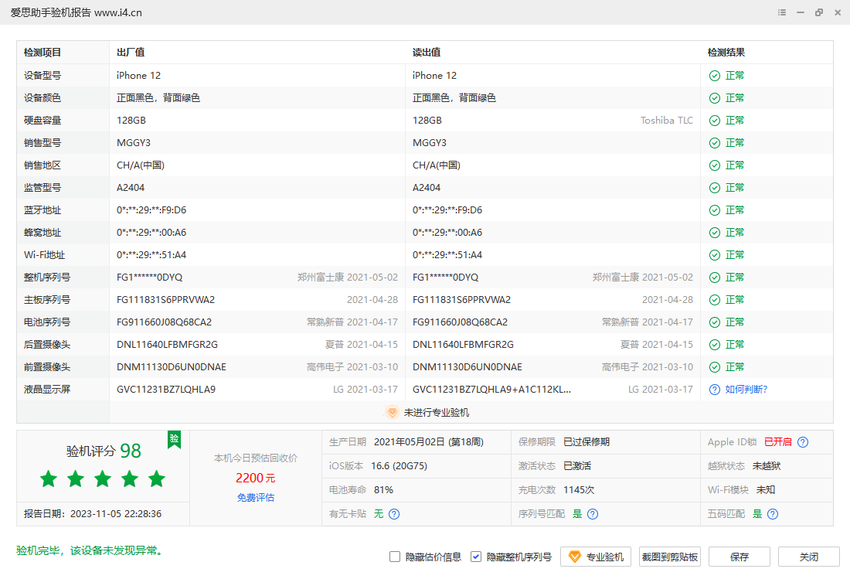
Task: Click the red 已开启 Apple ID lock status
Action: (778, 442)
